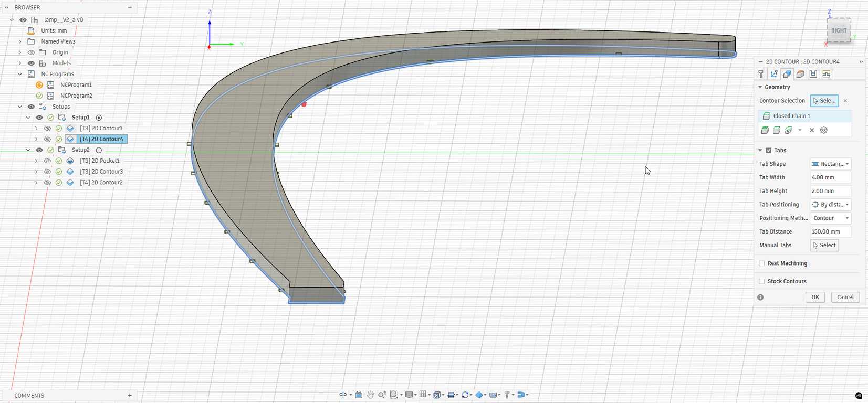Edit the Tab Distance field
868x403 pixels.
830,231
